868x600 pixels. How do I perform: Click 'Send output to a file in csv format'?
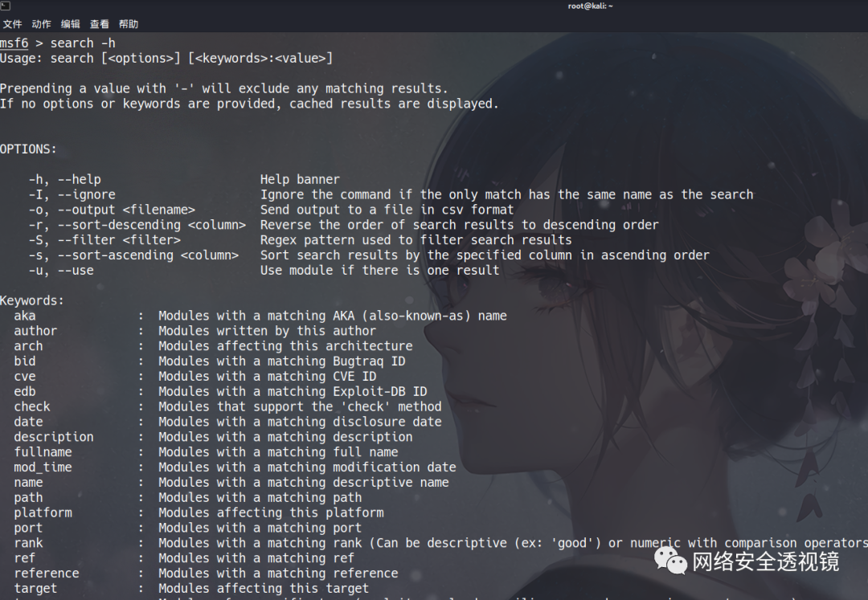pos(387,210)
